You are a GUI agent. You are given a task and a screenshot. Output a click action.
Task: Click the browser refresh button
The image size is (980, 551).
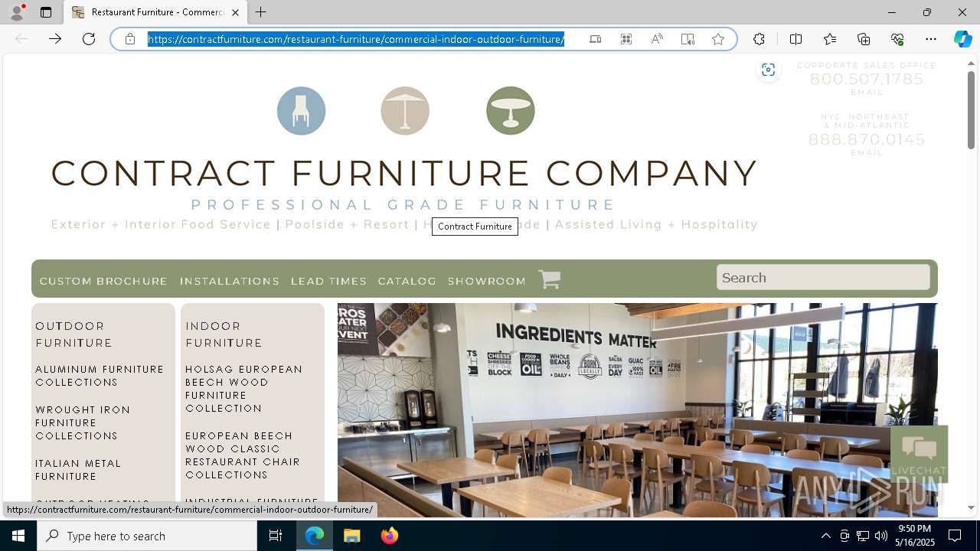coord(89,39)
